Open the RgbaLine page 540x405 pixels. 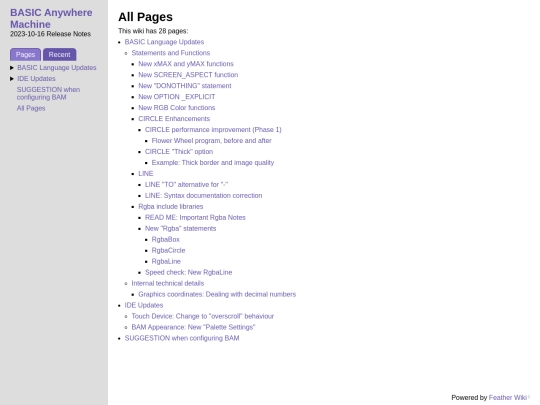(166, 261)
